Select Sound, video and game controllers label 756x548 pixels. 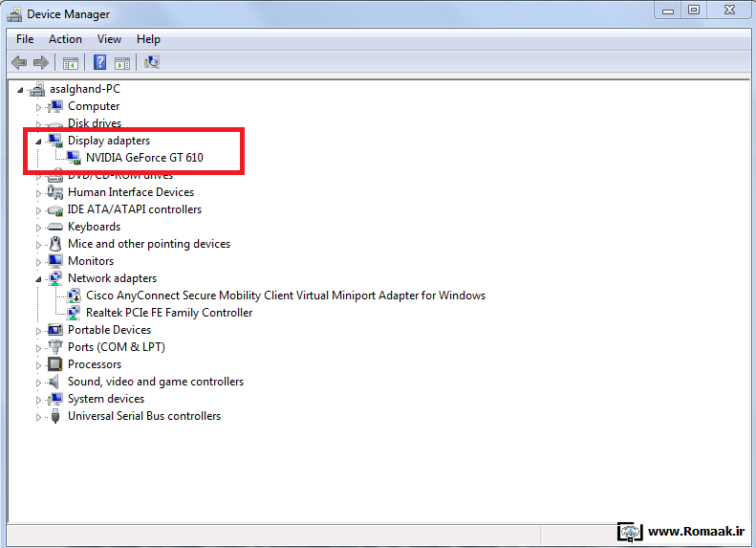click(x=156, y=382)
